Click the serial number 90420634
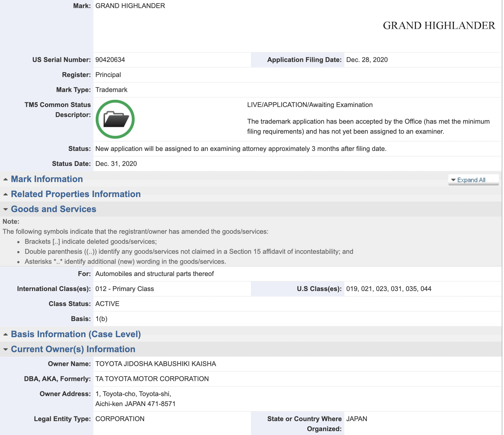Screen dimensions: 504x435 (x=110, y=60)
